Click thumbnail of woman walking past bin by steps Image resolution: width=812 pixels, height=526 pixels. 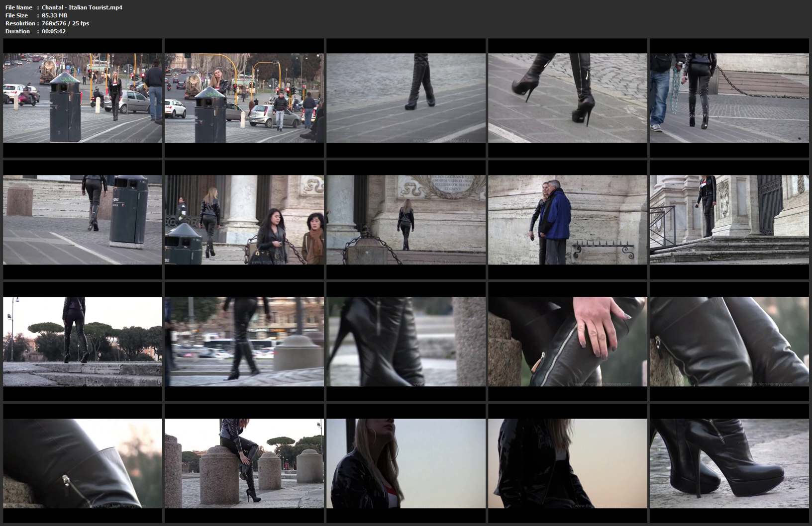[83, 219]
